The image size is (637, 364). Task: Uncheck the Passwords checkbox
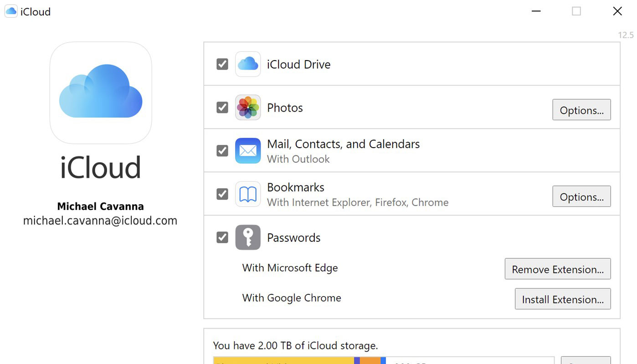pos(222,237)
